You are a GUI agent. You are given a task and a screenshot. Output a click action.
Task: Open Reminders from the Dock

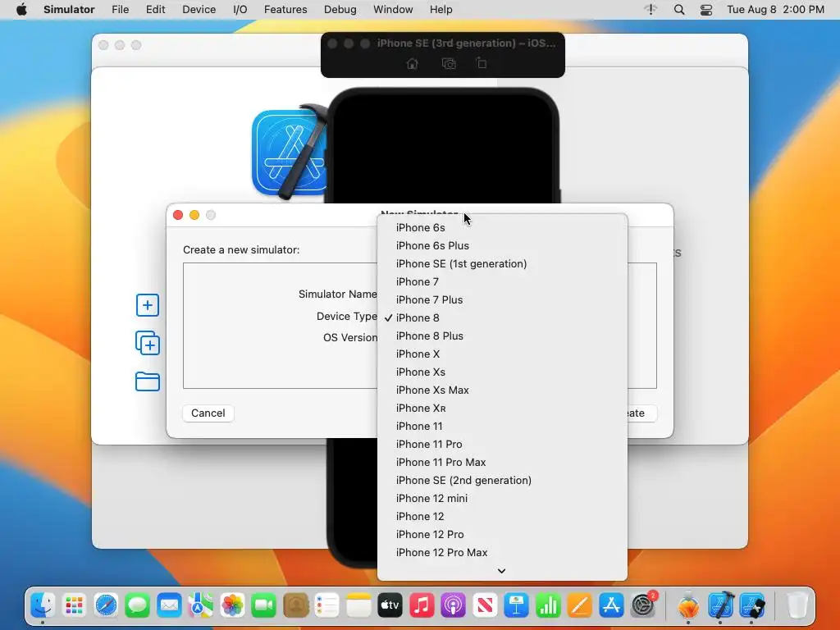coord(326,606)
